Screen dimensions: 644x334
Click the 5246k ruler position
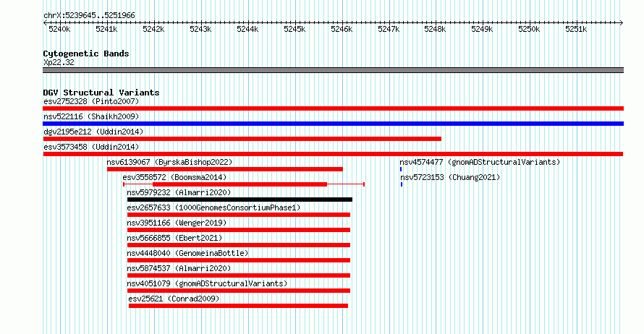(x=342, y=29)
